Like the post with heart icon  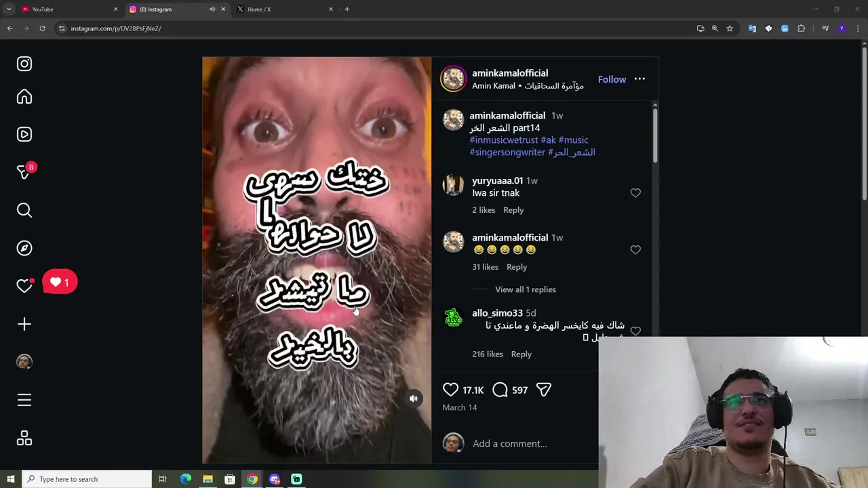pyautogui.click(x=450, y=390)
